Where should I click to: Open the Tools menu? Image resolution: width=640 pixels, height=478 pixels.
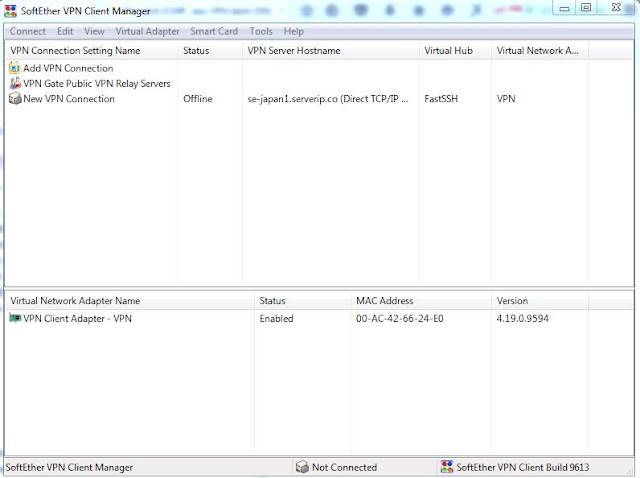tap(261, 31)
